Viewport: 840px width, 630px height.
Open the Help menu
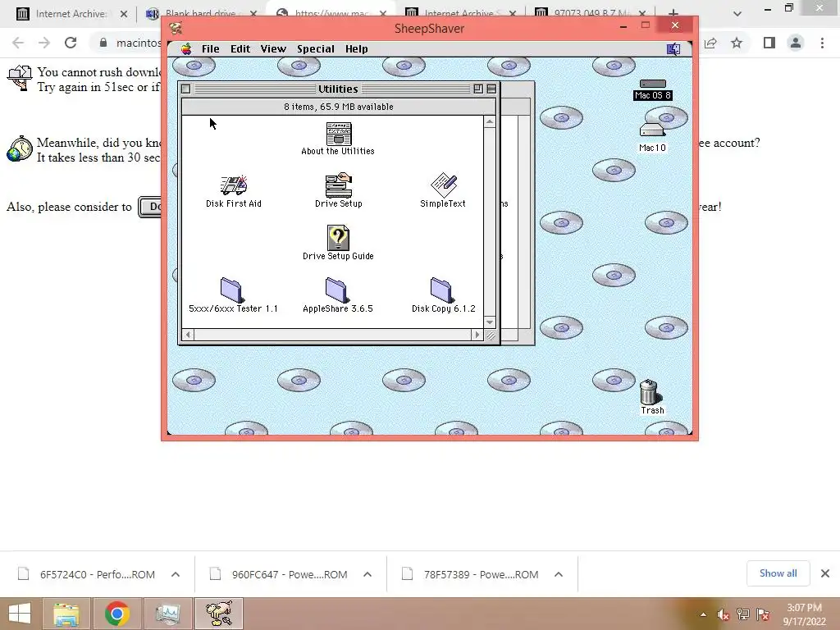point(356,48)
